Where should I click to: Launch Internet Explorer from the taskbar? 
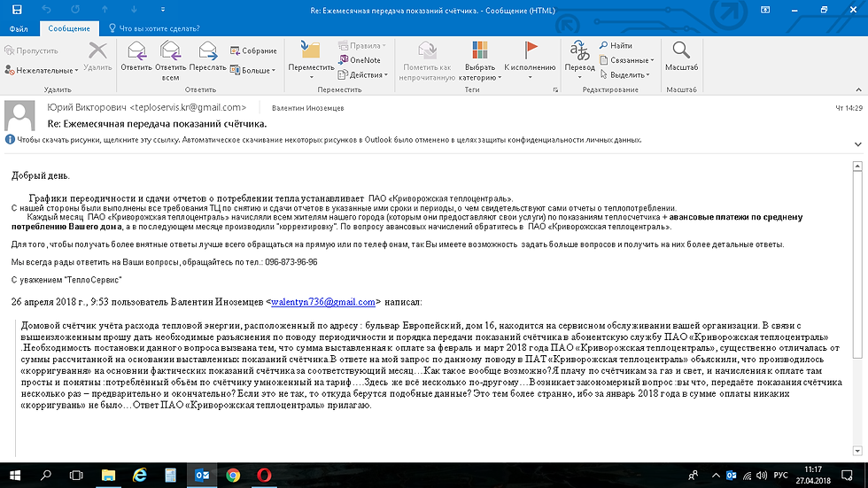click(x=140, y=476)
